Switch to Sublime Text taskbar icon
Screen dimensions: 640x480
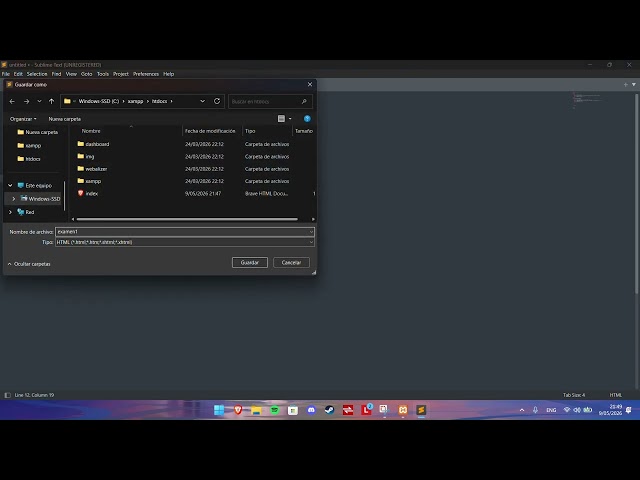[x=421, y=410]
